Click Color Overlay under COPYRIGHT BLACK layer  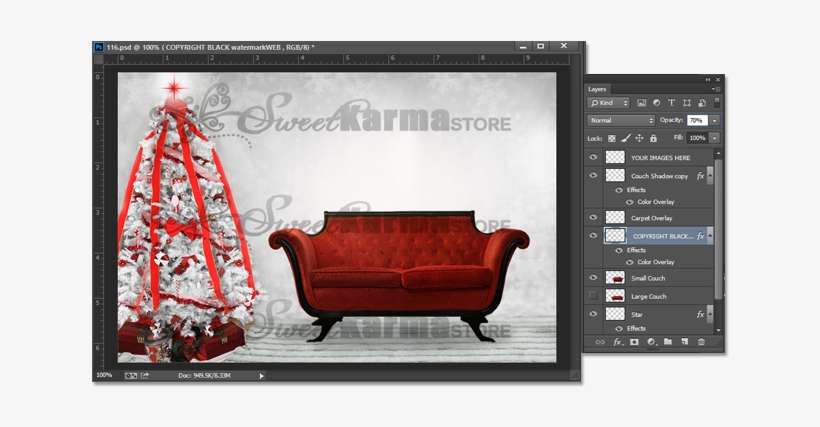(656, 262)
